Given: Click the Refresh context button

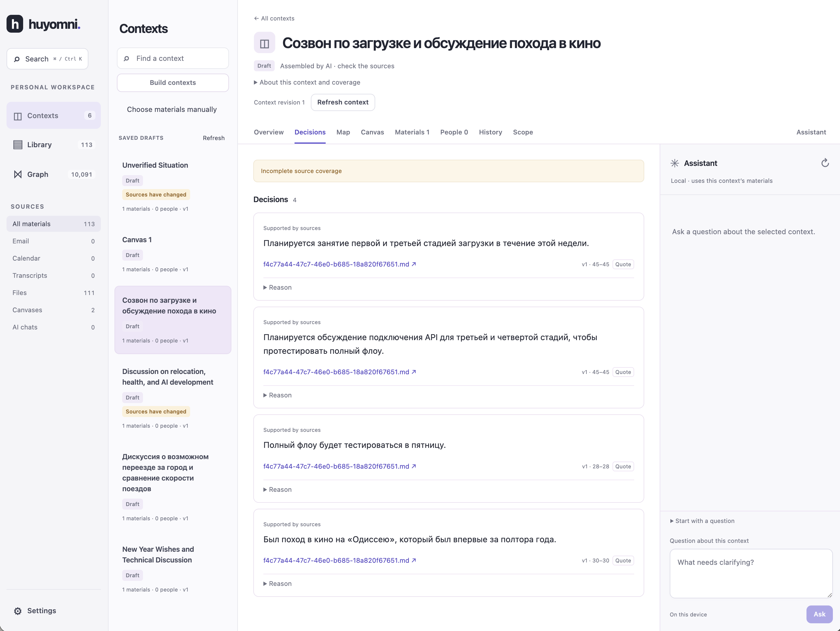Looking at the screenshot, I should (x=343, y=102).
